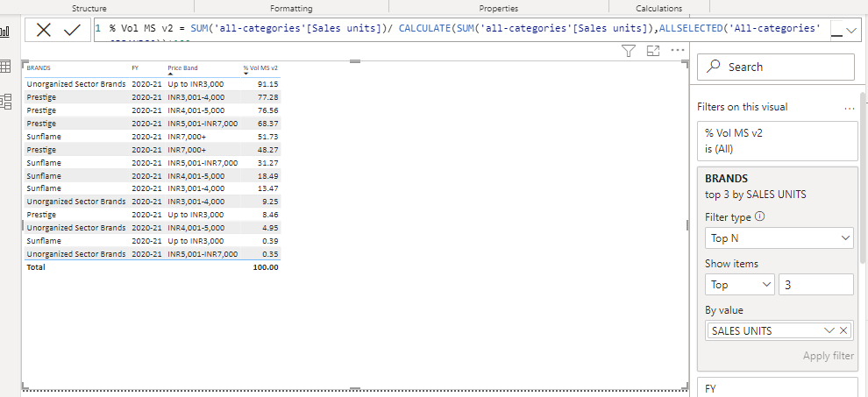This screenshot has width=868, height=397.
Task: Click value 4.95 in table
Action: pos(269,228)
